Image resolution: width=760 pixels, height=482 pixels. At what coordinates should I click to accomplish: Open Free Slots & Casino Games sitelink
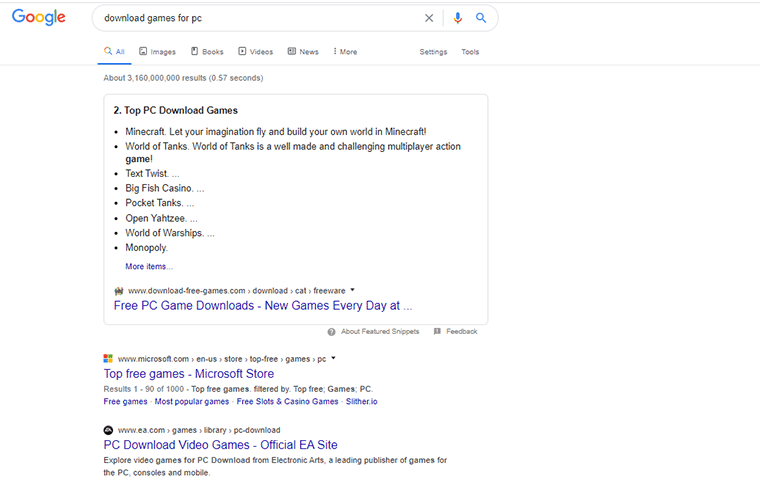tap(287, 402)
